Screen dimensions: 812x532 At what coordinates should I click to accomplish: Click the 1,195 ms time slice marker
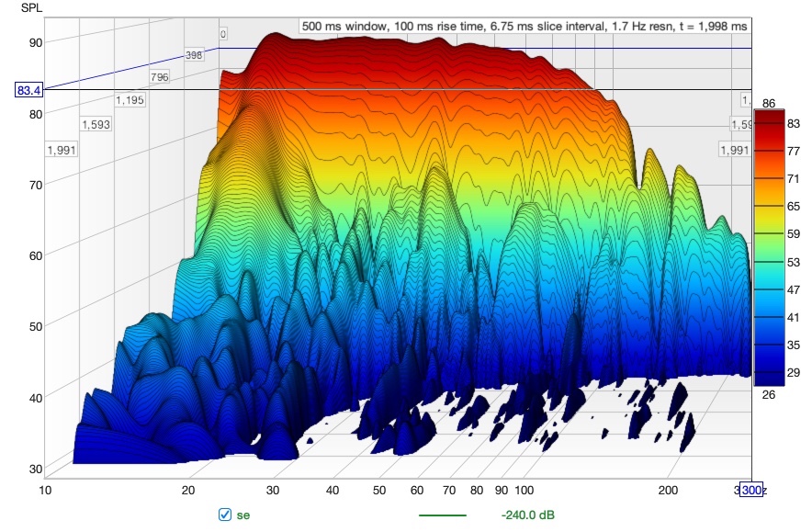pyautogui.click(x=130, y=100)
